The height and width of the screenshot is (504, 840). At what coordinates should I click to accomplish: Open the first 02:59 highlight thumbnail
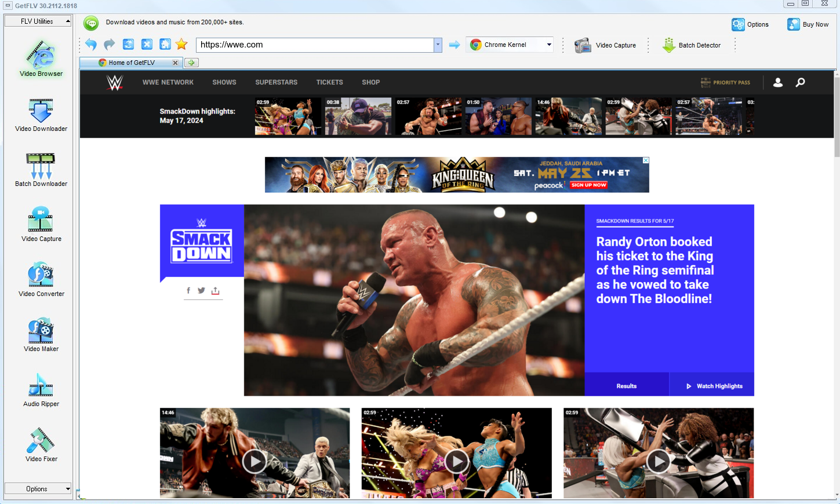click(x=288, y=116)
